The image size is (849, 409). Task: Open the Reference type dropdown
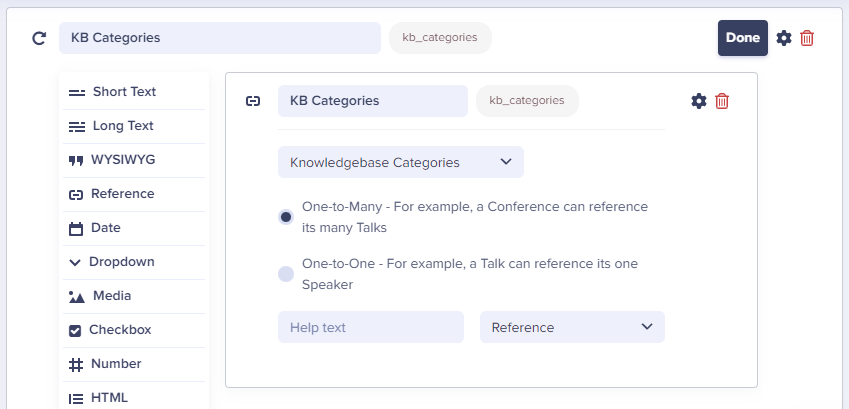pyautogui.click(x=572, y=327)
